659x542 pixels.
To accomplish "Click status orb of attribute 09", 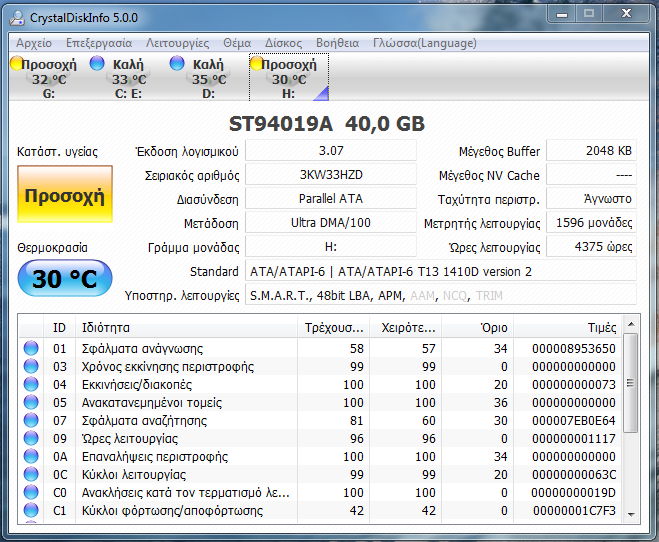I will pos(31,438).
